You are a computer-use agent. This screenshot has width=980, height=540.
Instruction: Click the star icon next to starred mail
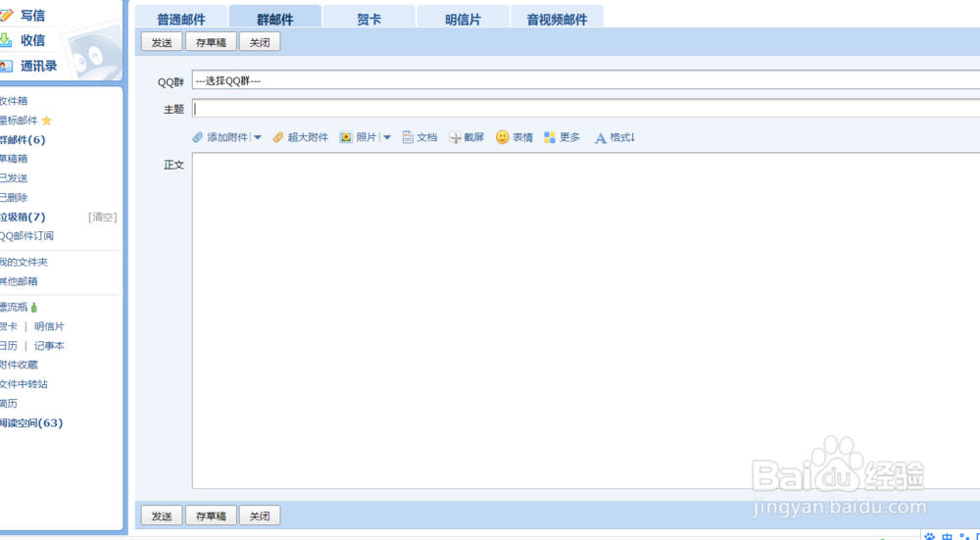coord(46,120)
